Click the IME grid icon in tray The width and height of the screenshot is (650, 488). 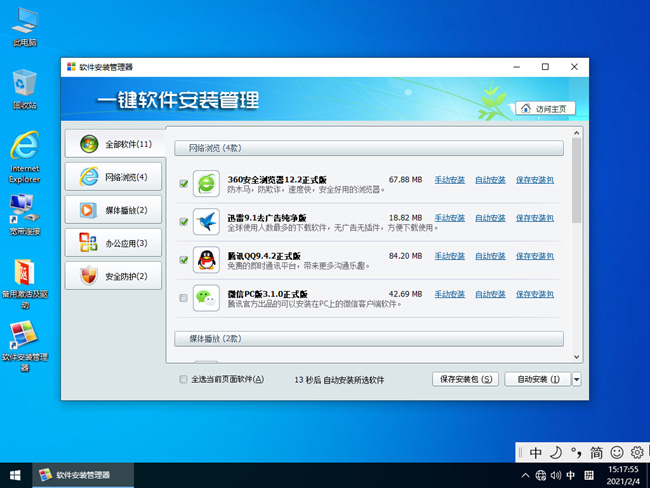pyautogui.click(x=589, y=475)
